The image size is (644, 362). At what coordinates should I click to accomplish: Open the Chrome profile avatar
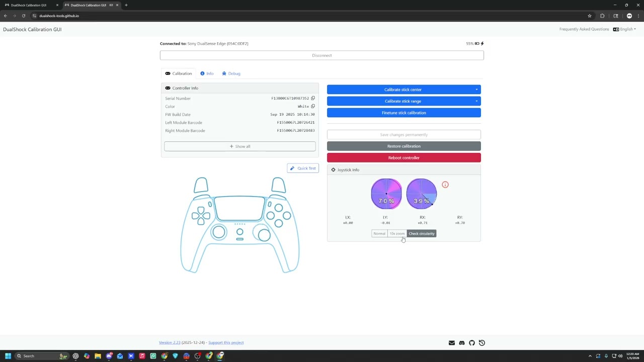629,16
